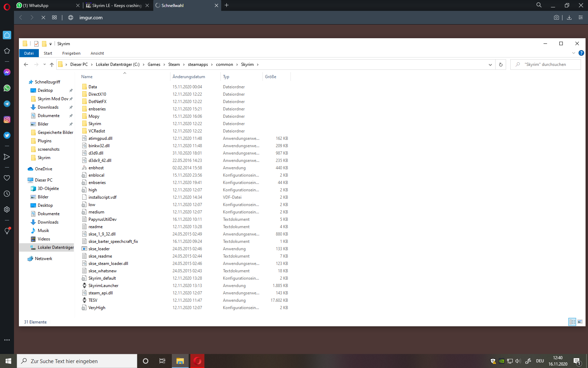
Task: Stop loading the imgur.com page
Action: click(43, 18)
